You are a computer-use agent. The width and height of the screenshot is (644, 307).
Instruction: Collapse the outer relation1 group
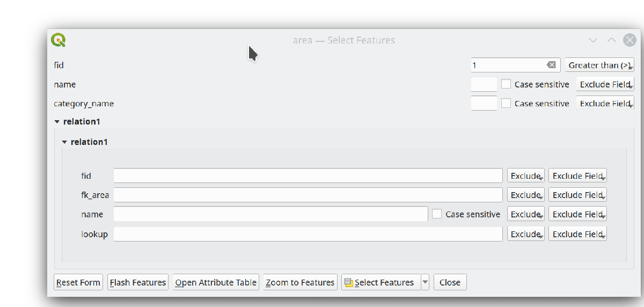pyautogui.click(x=57, y=122)
